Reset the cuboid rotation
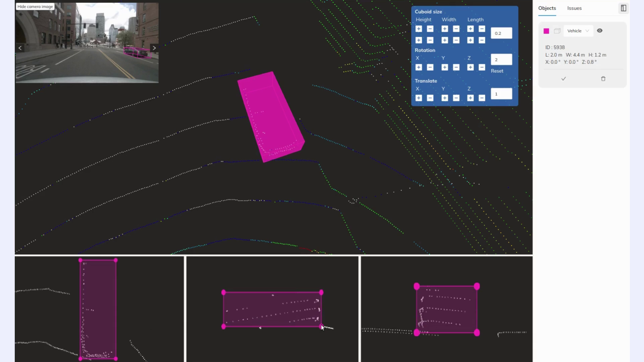The width and height of the screenshot is (644, 362). (x=497, y=71)
